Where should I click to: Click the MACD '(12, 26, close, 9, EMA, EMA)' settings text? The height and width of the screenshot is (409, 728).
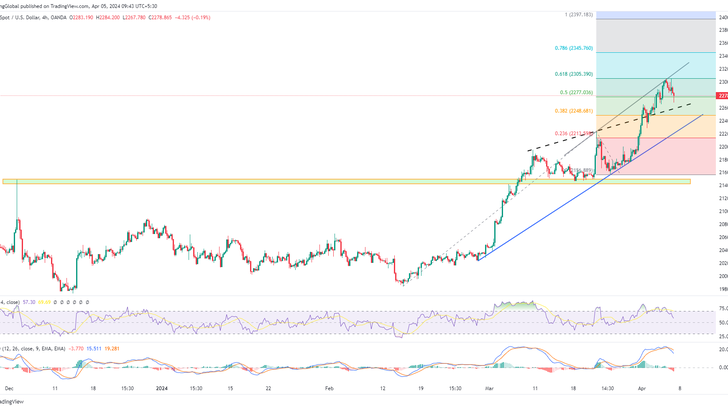coord(34,348)
